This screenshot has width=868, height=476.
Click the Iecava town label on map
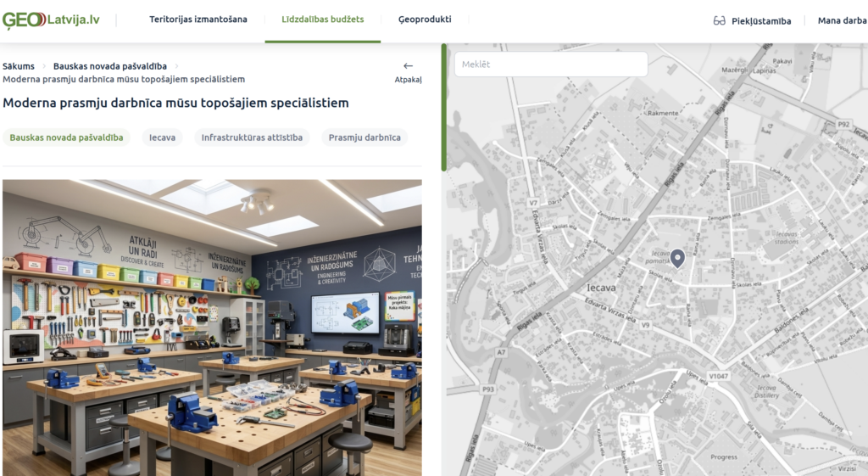pyautogui.click(x=600, y=288)
